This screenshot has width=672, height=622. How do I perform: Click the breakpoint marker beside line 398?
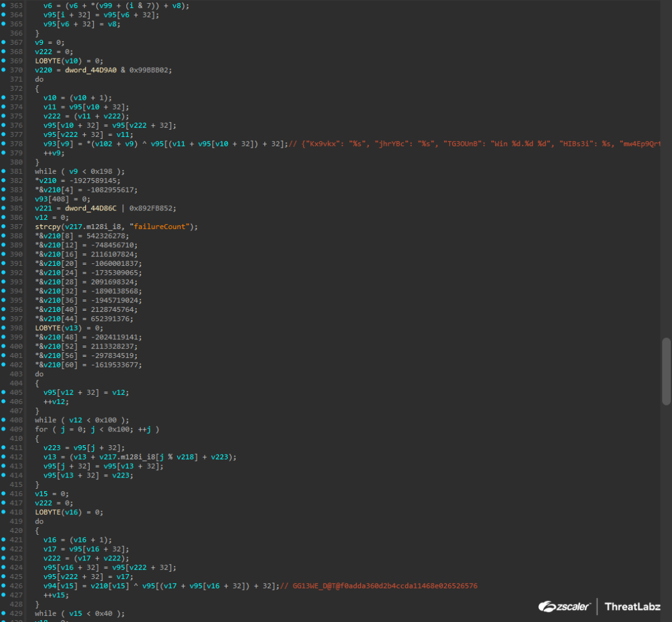coord(4,327)
